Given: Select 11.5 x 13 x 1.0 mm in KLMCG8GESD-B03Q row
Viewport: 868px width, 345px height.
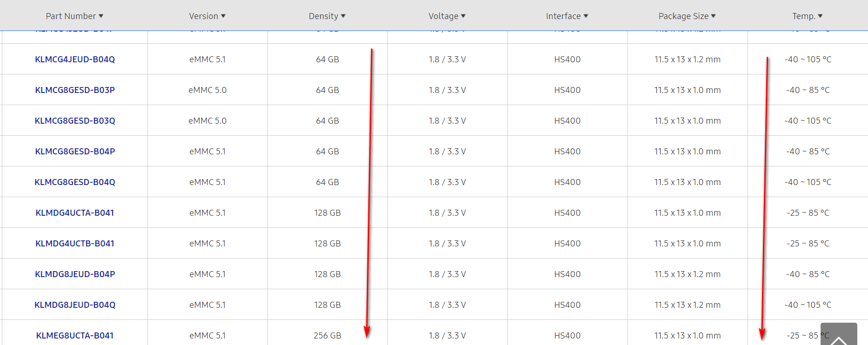Looking at the screenshot, I should (x=688, y=121).
